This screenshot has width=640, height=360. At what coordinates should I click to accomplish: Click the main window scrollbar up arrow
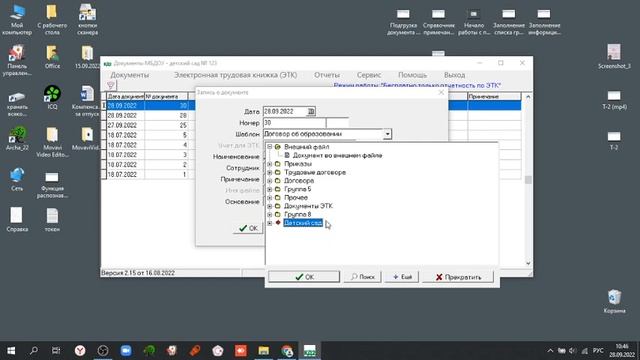528,97
